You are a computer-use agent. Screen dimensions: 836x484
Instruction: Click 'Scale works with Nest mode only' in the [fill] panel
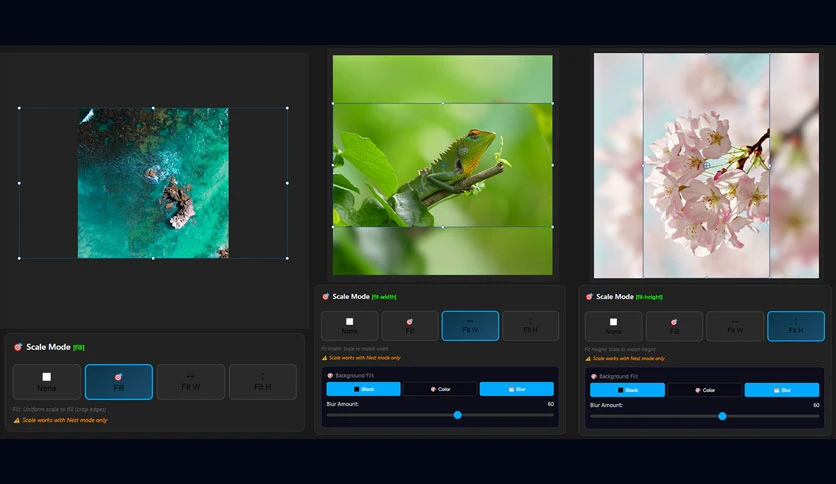65,420
